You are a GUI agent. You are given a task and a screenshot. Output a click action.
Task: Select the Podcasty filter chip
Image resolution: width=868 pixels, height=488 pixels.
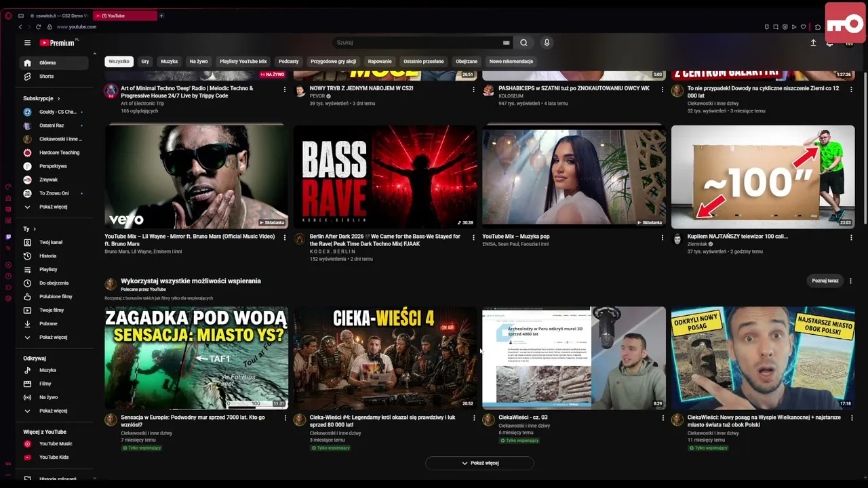coord(288,62)
